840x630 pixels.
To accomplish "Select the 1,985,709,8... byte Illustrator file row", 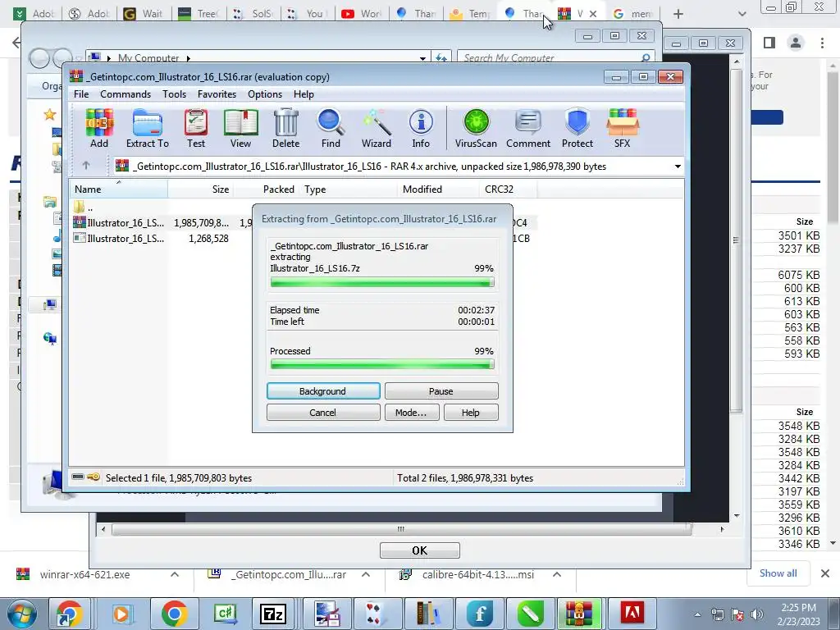I will [303, 223].
